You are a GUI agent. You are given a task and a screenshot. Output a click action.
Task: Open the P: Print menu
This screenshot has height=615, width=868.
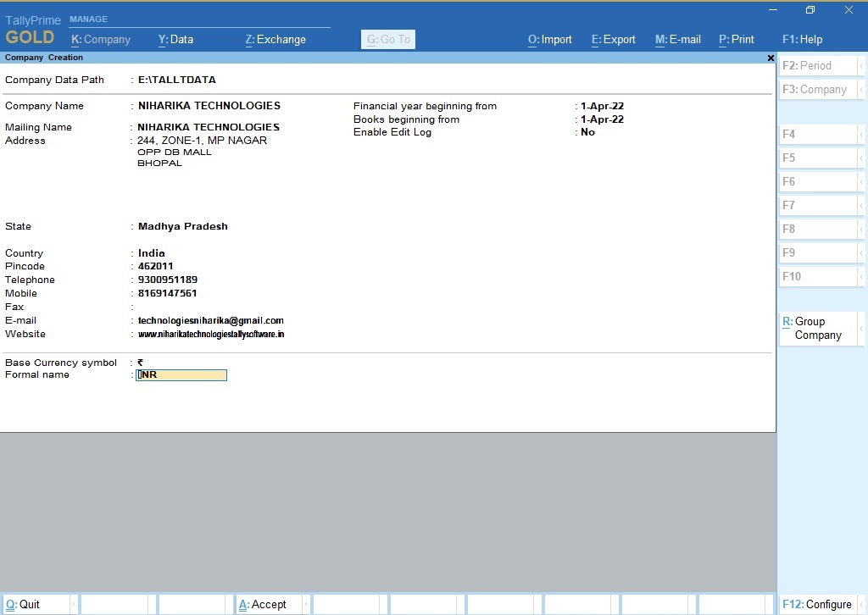737,39
